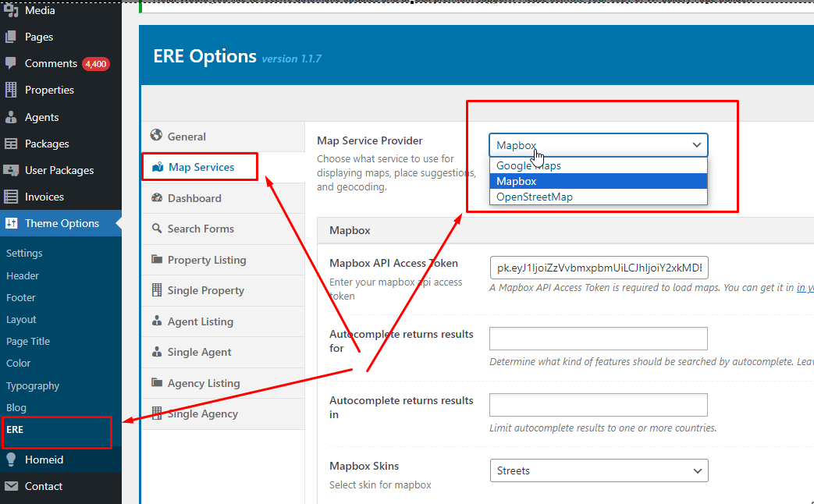Open ERE submenu item
Image resolution: width=814 pixels, height=504 pixels.
click(15, 430)
